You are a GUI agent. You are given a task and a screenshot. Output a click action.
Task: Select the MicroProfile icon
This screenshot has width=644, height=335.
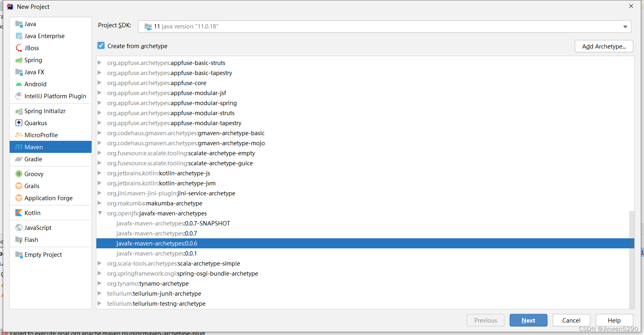[19, 135]
